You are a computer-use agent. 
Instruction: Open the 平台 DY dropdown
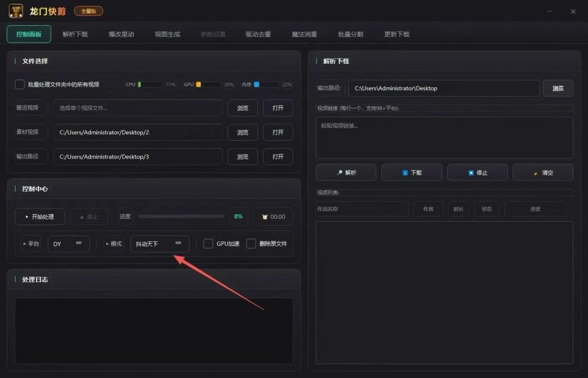click(x=69, y=244)
